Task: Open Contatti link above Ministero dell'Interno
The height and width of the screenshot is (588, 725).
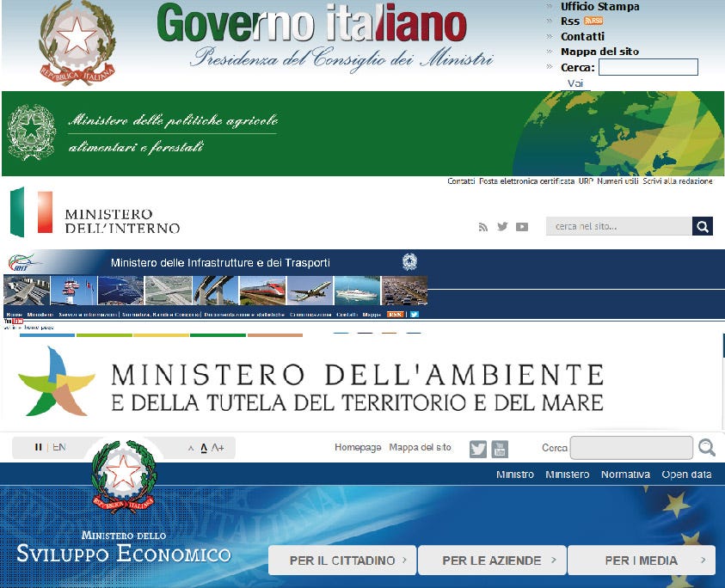Action: (461, 181)
